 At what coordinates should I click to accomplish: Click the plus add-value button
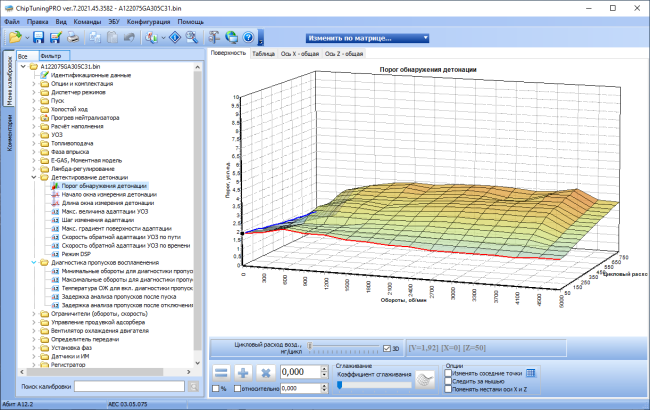tap(243, 373)
